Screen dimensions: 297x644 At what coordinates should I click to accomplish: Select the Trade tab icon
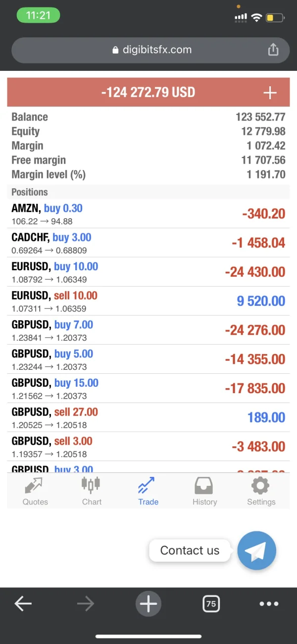[148, 486]
